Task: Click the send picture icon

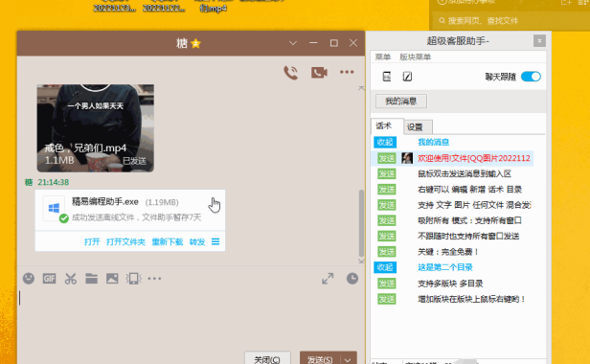Action: (x=112, y=279)
